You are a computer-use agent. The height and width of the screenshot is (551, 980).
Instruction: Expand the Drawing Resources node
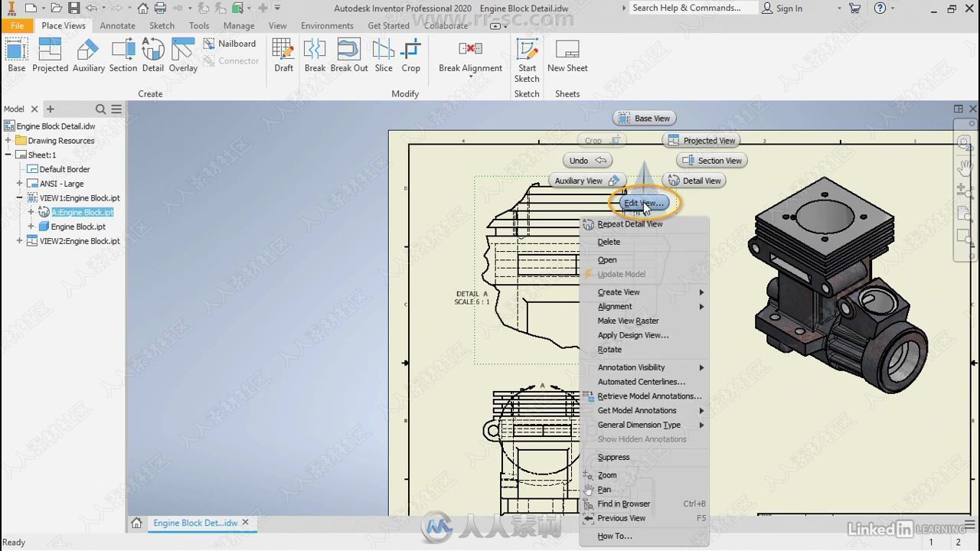coord(8,141)
